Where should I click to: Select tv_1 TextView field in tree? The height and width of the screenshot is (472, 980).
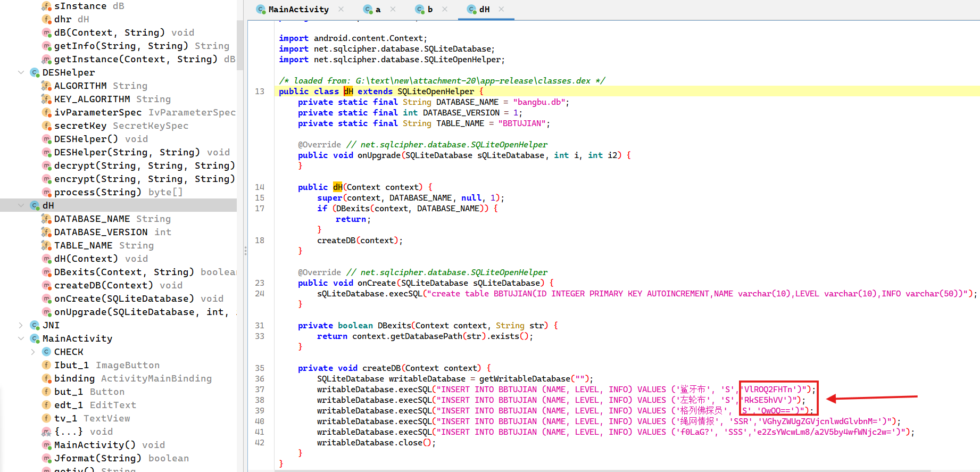(92, 418)
